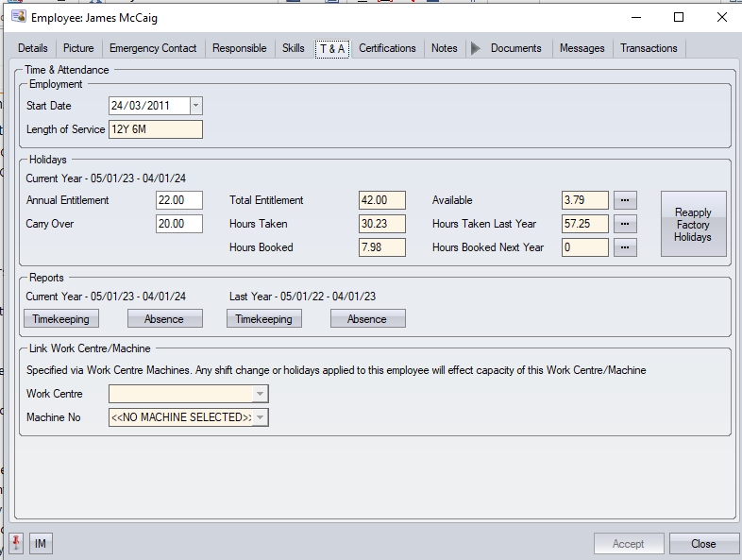Click into the Carry Over field
742x560 pixels.
tap(179, 224)
